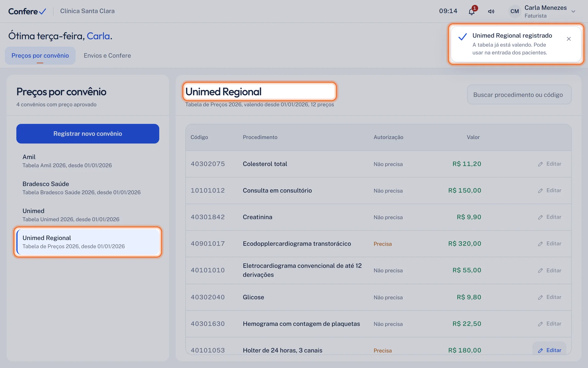This screenshot has height=368, width=588.
Task: Click the R$ 320,00 value
Action: tap(465, 243)
